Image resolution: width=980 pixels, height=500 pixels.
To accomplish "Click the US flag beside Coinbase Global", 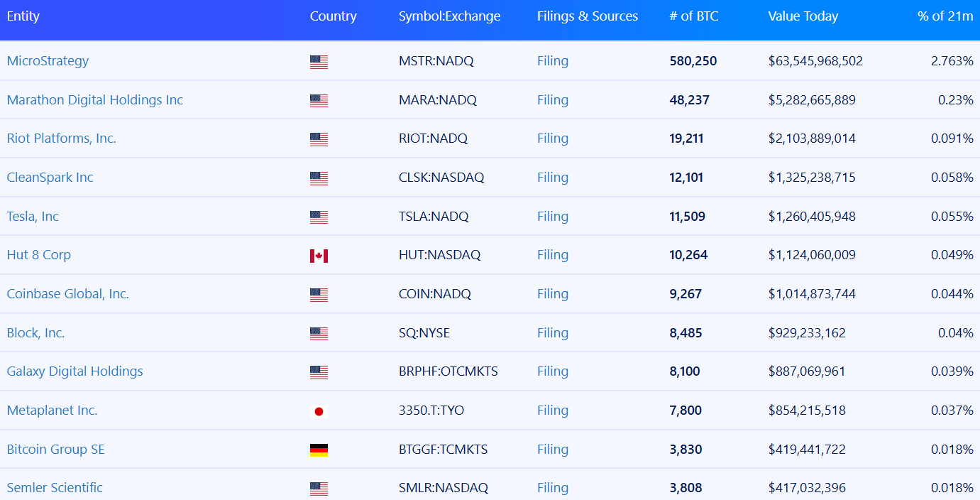I will [x=319, y=295].
